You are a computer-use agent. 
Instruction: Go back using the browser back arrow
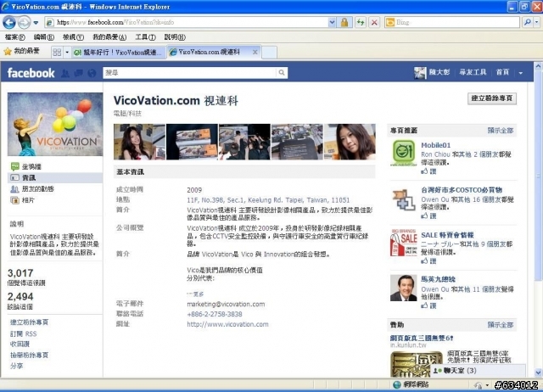point(9,23)
